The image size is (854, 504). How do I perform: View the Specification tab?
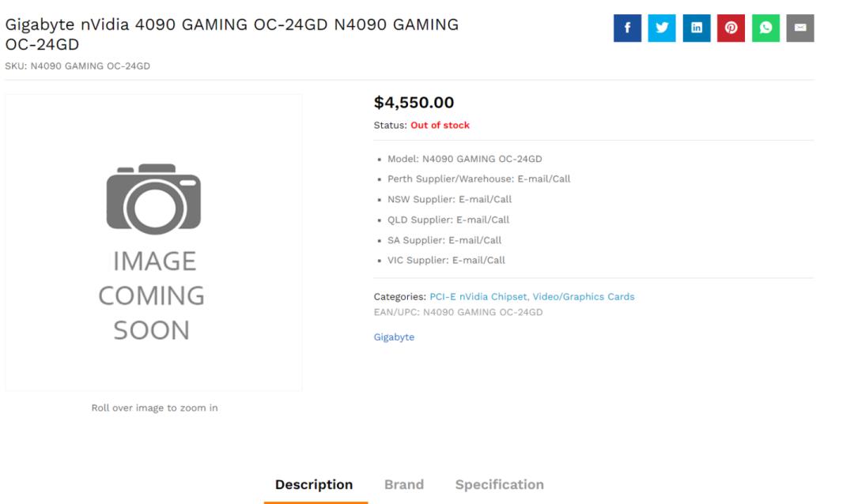(499, 484)
